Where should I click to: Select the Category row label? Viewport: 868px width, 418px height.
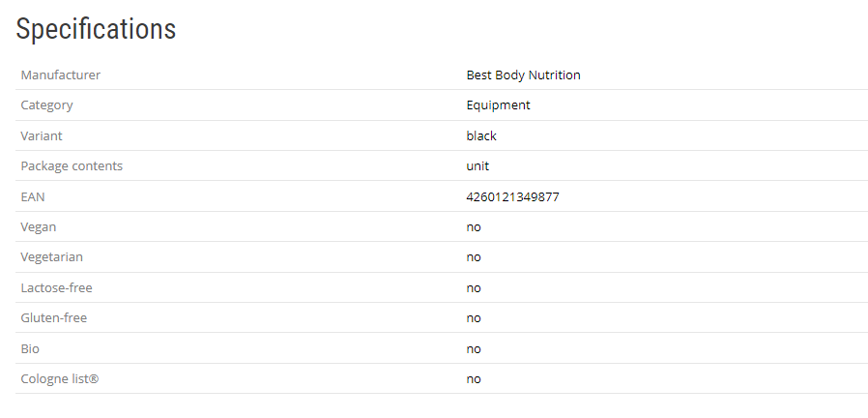click(46, 105)
